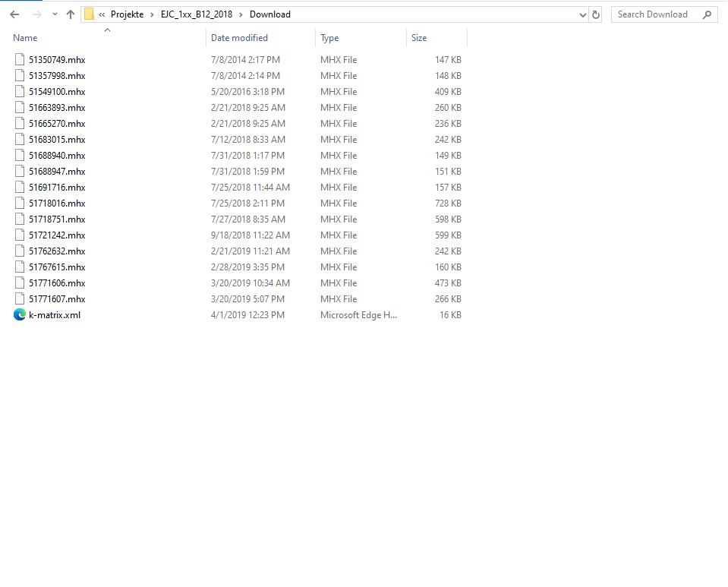The image size is (728, 587).
Task: Click the folder icon in address bar
Action: [x=89, y=14]
